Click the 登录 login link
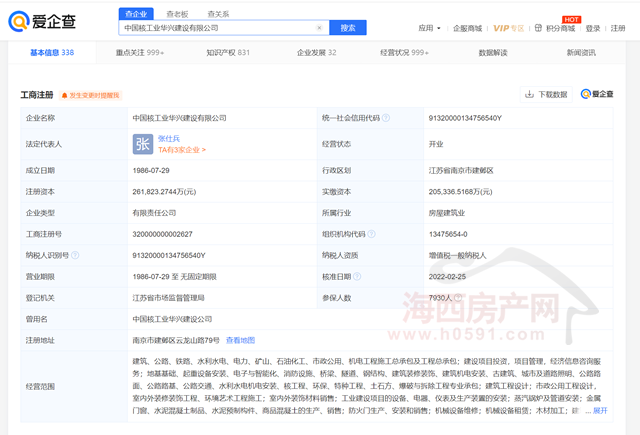This screenshot has height=435, width=640. (593, 28)
